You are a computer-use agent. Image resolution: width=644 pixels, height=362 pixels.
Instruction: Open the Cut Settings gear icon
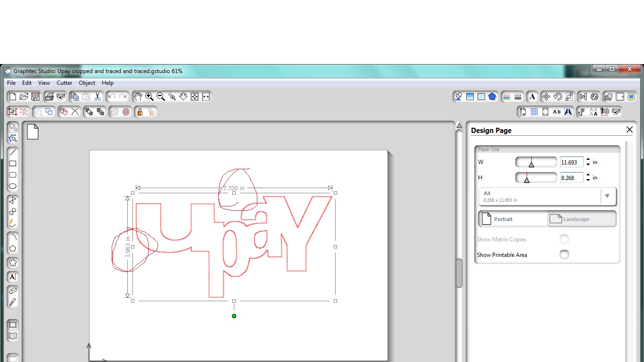605,112
